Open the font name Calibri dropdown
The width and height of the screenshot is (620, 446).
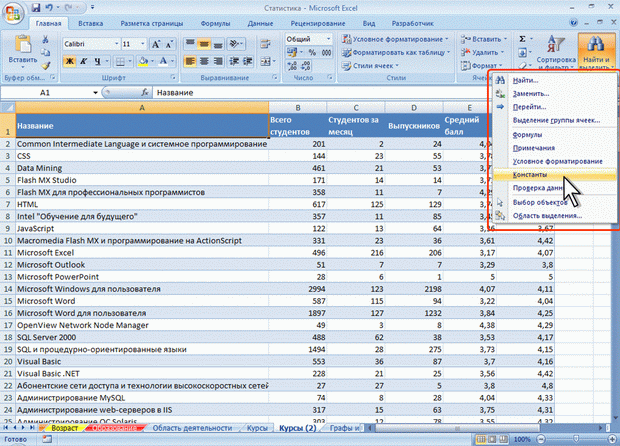(x=117, y=44)
